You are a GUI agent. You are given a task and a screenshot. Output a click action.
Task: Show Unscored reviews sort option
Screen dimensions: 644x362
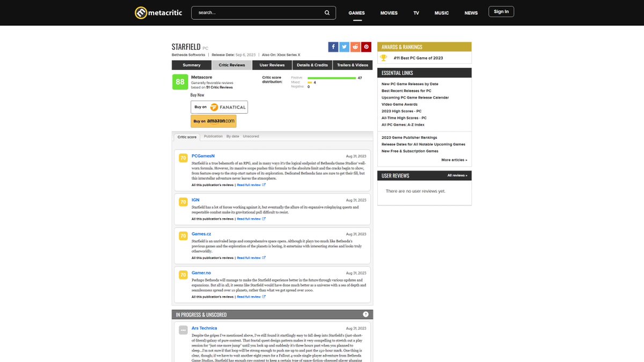pos(251,136)
